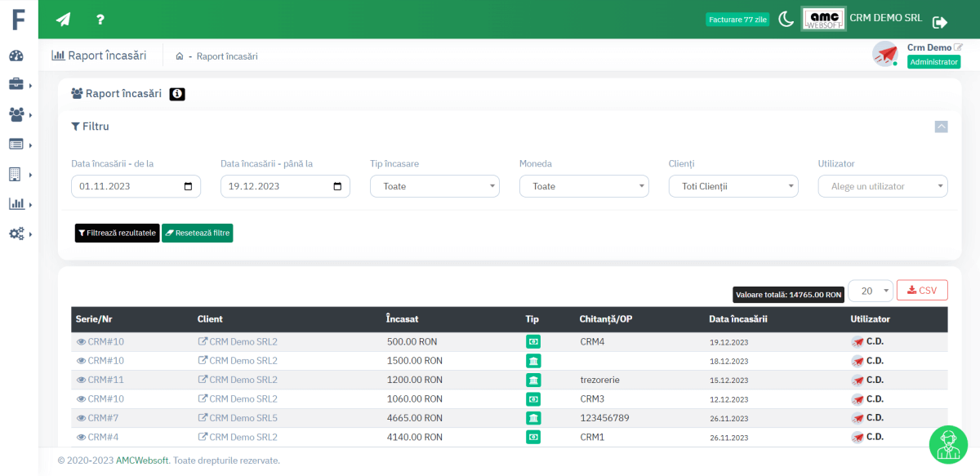This screenshot has width=980, height=476.
Task: Click the logout icon in top bar
Action: pyautogui.click(x=940, y=22)
